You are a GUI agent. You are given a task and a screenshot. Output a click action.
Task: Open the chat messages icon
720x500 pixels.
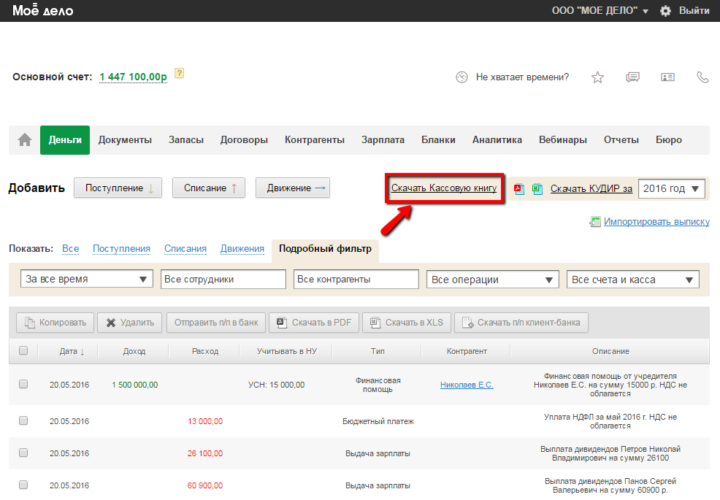[632, 77]
